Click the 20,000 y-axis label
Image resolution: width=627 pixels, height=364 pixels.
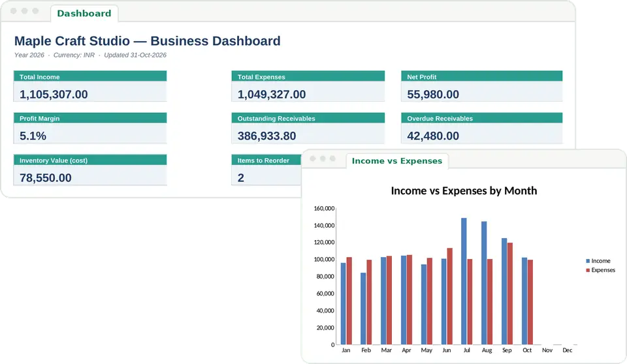325,327
